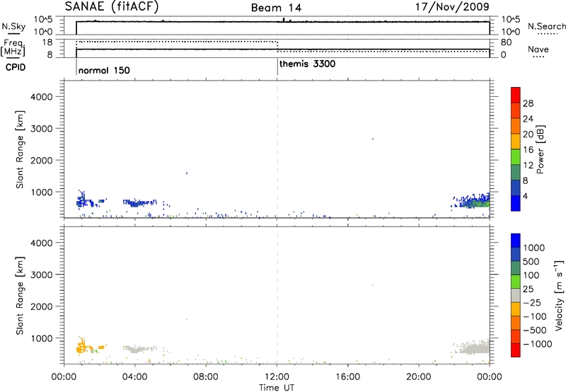The width and height of the screenshot is (566, 392).
Task: Click the '-500' label on Velocity color bar
Action: (x=535, y=330)
